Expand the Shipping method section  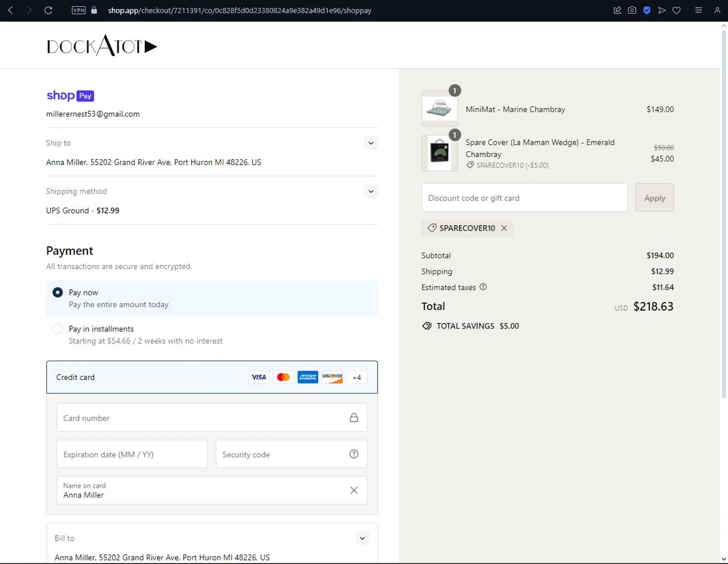click(371, 191)
